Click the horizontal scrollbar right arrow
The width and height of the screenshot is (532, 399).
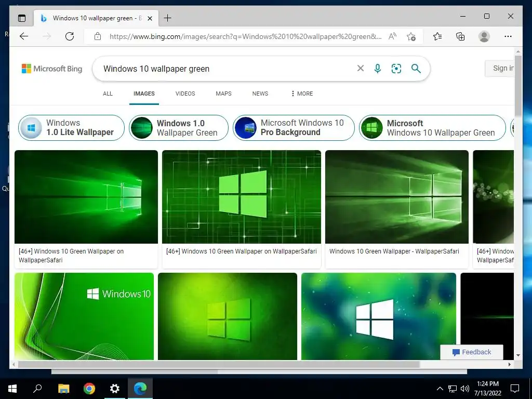click(x=510, y=364)
